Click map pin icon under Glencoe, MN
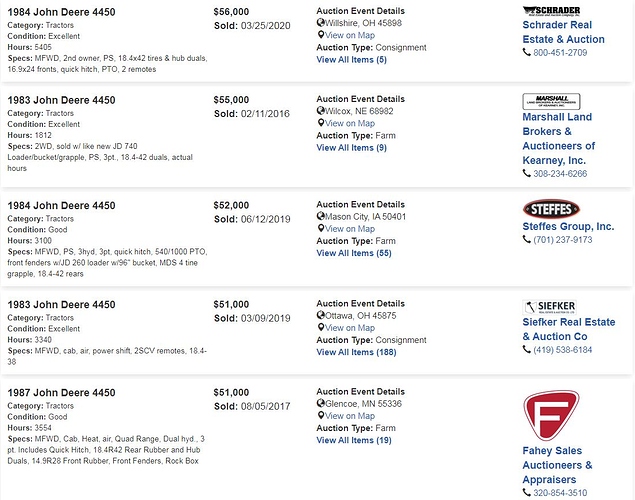Image resolution: width=635 pixels, height=500 pixels. coord(320,416)
